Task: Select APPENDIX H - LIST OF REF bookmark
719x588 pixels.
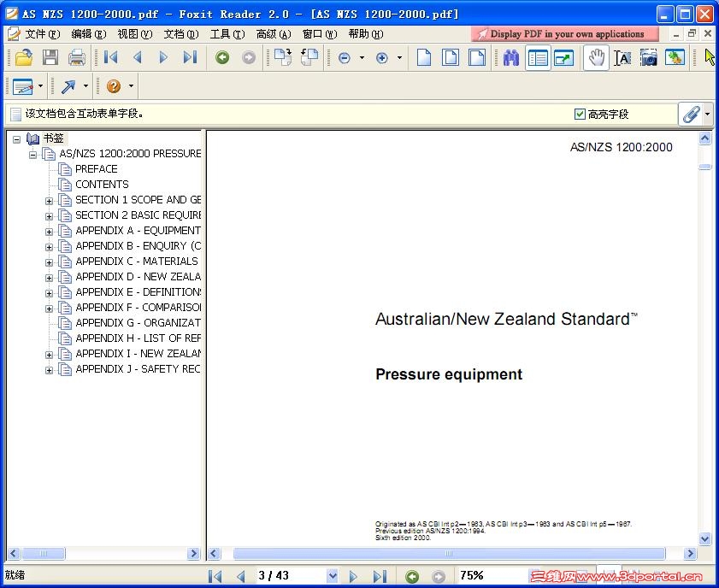Action: tap(138, 338)
